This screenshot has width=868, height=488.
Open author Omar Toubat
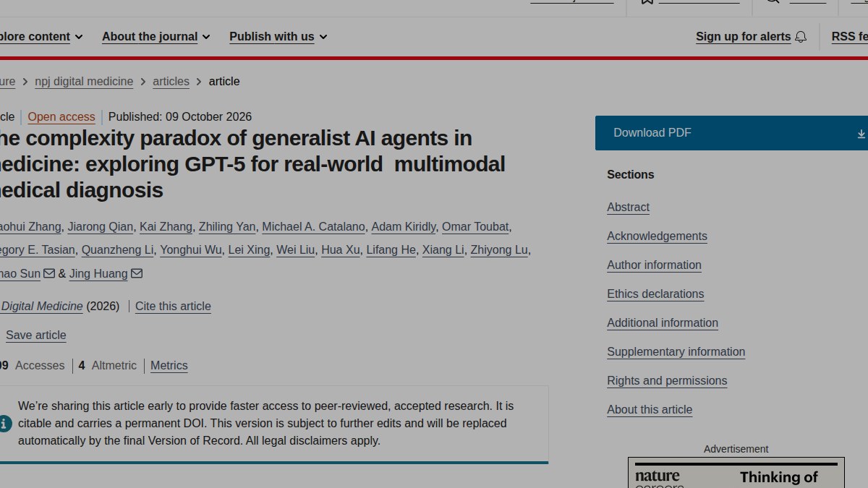click(475, 227)
